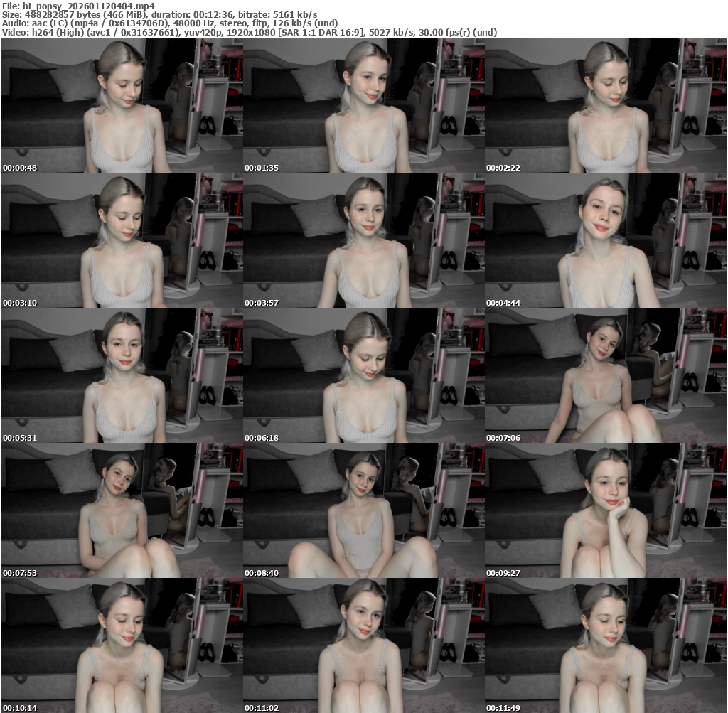Click the file name hi_popsy_202601120404.mp4
Image resolution: width=728 pixels, height=713 pixels.
(89, 6)
